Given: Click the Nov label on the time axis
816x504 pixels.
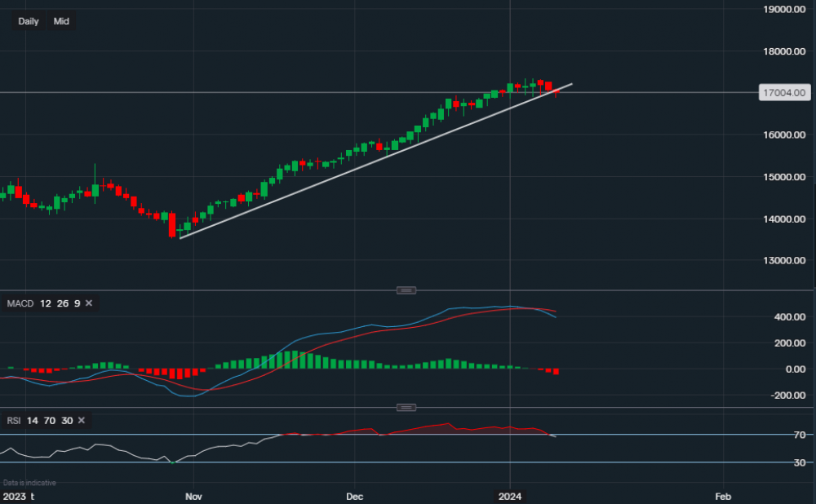Looking at the screenshot, I should [193, 496].
